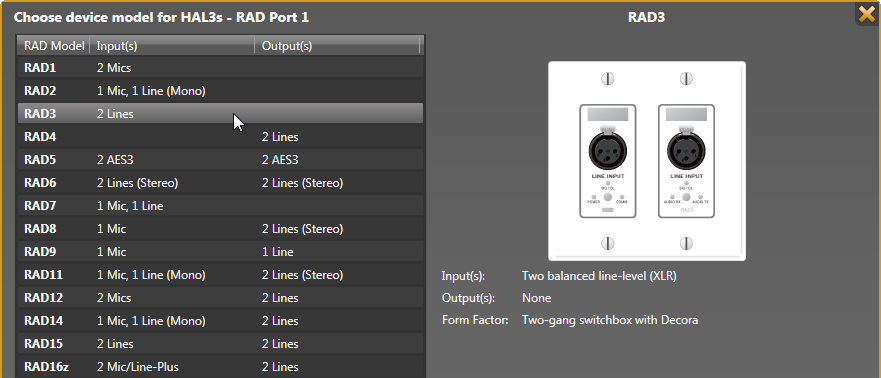Sort list by Output(s) column header
The width and height of the screenshot is (881, 378).
click(x=337, y=45)
